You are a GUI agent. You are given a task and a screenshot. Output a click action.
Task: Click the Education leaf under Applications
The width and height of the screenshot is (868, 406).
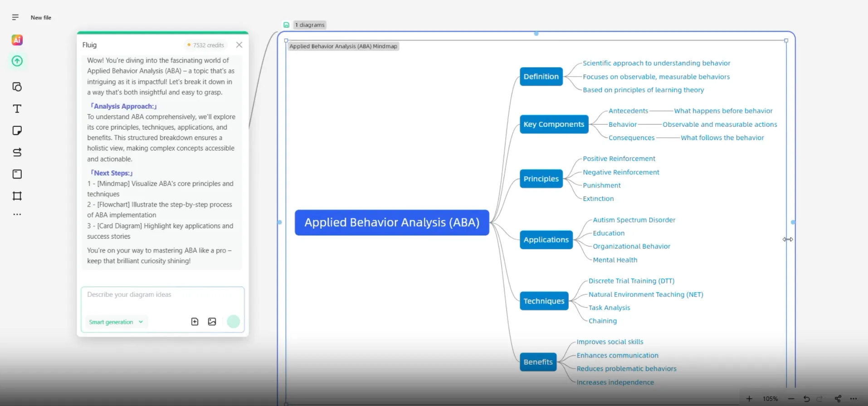pos(609,233)
